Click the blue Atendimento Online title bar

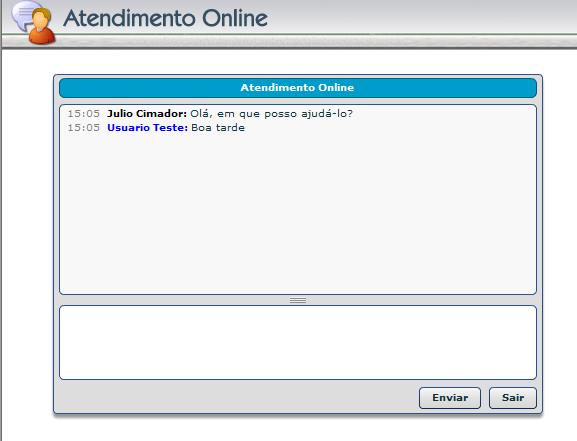298,88
